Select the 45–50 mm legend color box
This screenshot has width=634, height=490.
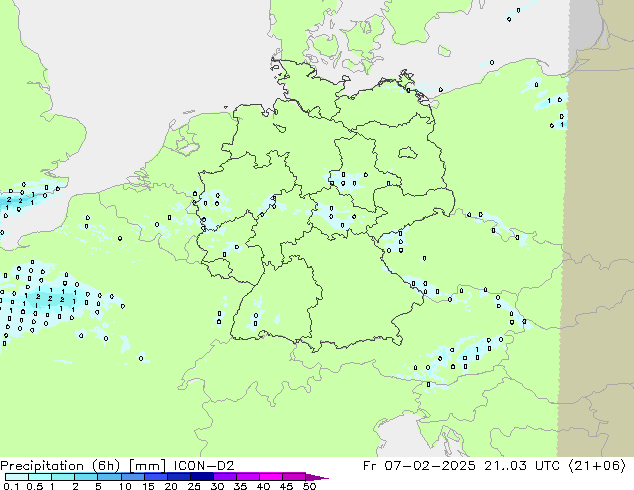[x=294, y=477]
